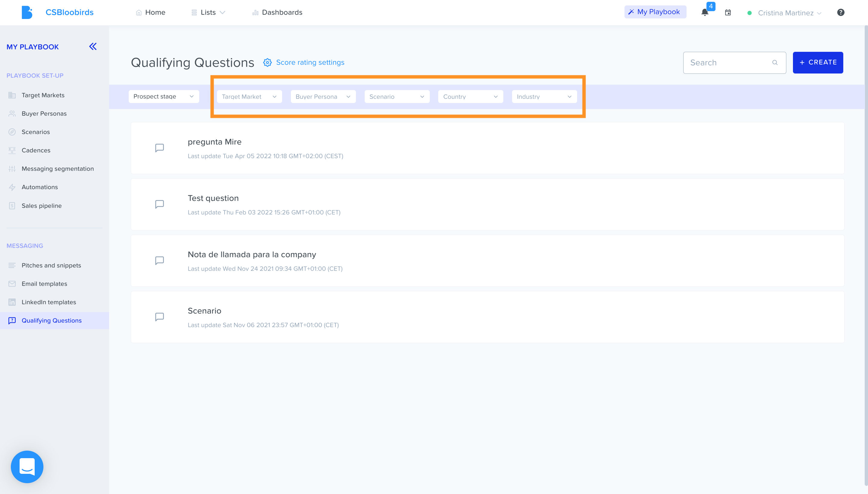The height and width of the screenshot is (494, 868).
Task: Click the notification badge showing 4
Action: point(711,6)
